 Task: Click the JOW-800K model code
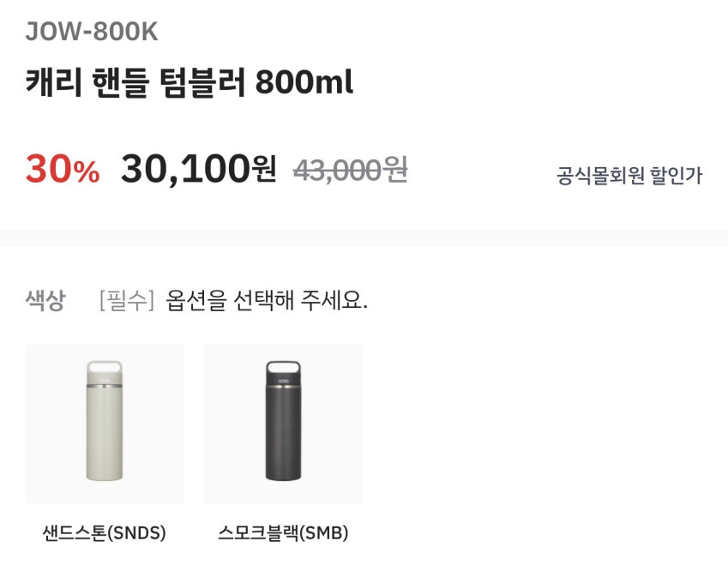pos(92,31)
